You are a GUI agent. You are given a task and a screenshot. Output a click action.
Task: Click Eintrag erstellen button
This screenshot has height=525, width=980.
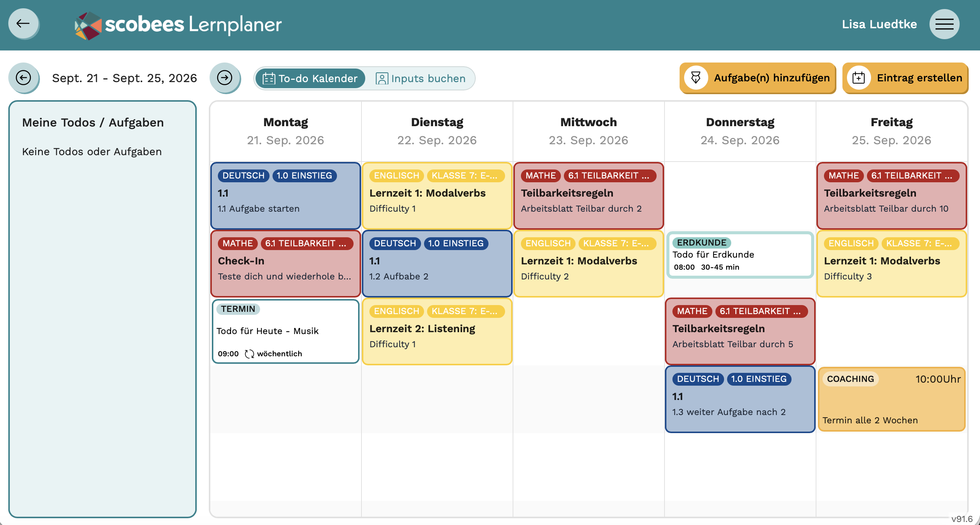(905, 78)
